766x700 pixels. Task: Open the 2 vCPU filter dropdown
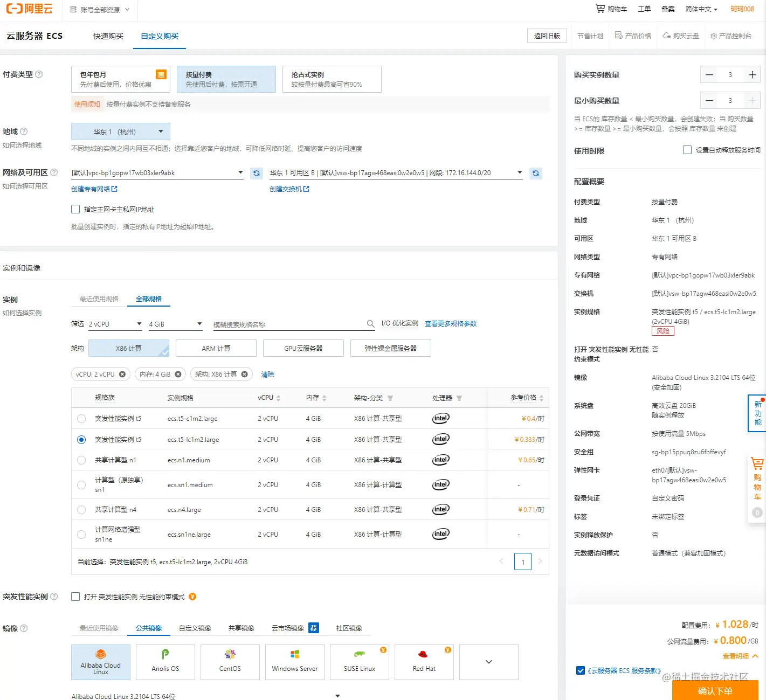point(115,324)
